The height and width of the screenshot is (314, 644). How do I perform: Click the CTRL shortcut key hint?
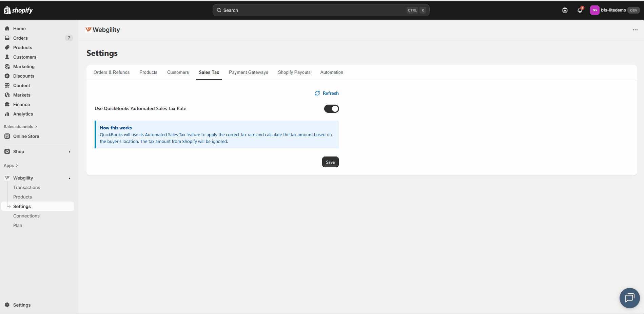point(412,10)
